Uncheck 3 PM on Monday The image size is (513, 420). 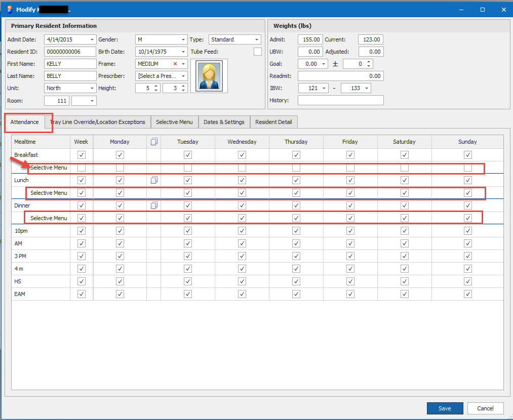(120, 256)
